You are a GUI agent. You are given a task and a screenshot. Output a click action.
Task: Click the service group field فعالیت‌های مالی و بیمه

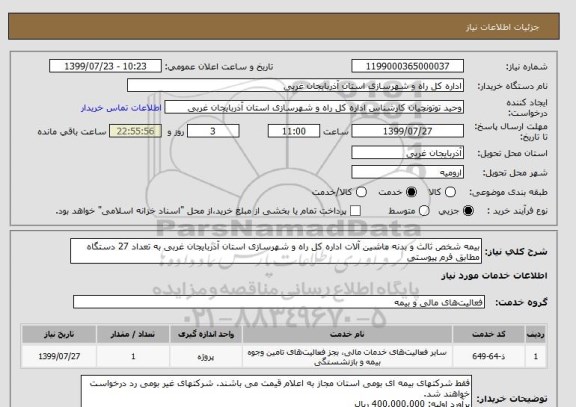click(x=279, y=302)
